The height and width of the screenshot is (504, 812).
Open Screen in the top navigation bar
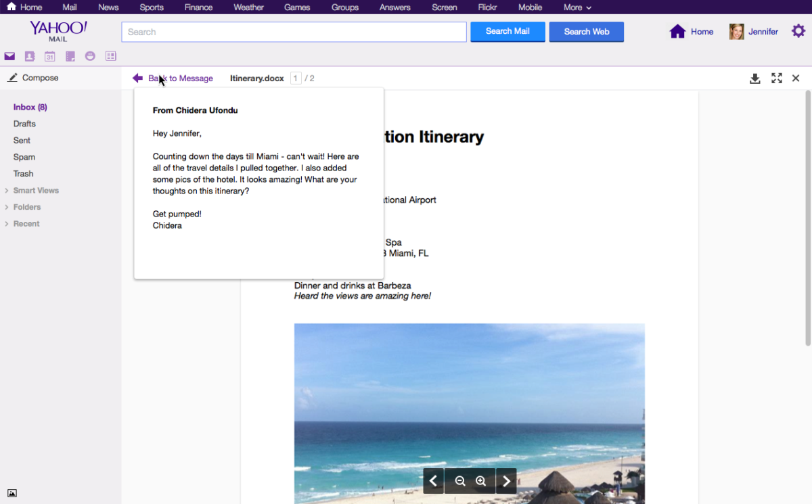[445, 7]
